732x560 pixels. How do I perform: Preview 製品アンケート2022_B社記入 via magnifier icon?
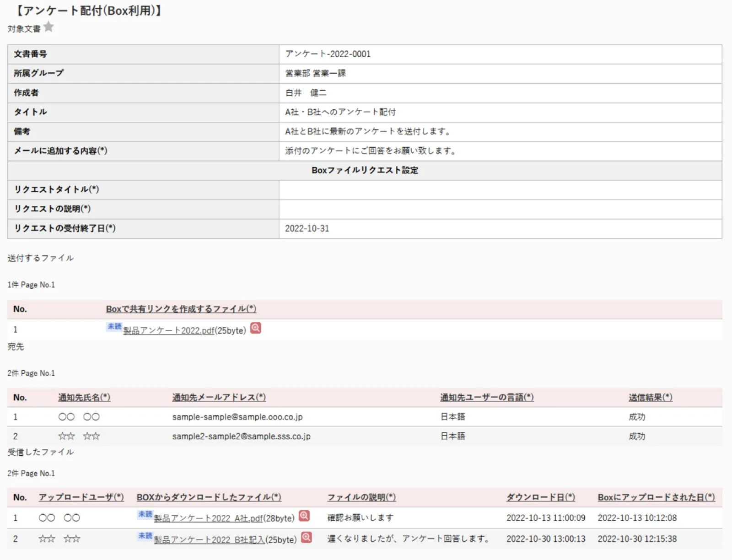click(307, 537)
